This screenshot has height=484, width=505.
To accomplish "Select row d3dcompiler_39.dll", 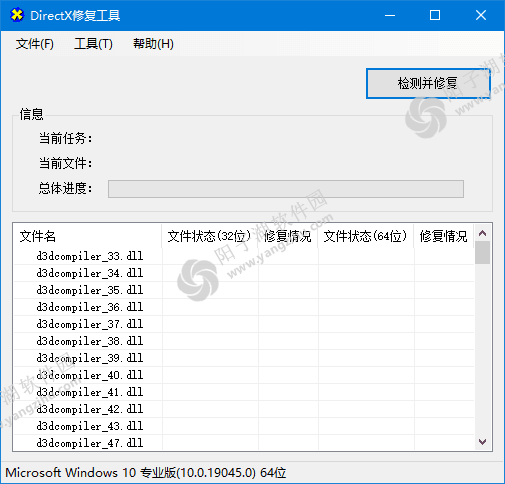I will (x=244, y=358).
